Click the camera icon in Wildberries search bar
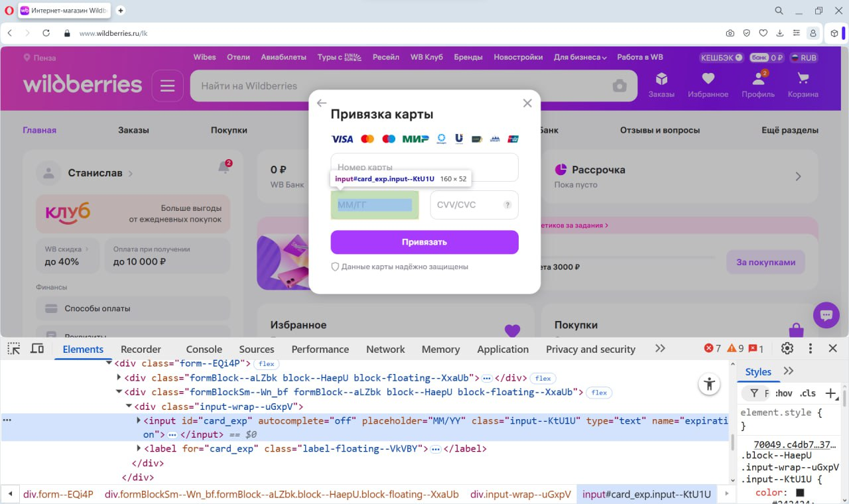The width and height of the screenshot is (849, 504). point(619,86)
